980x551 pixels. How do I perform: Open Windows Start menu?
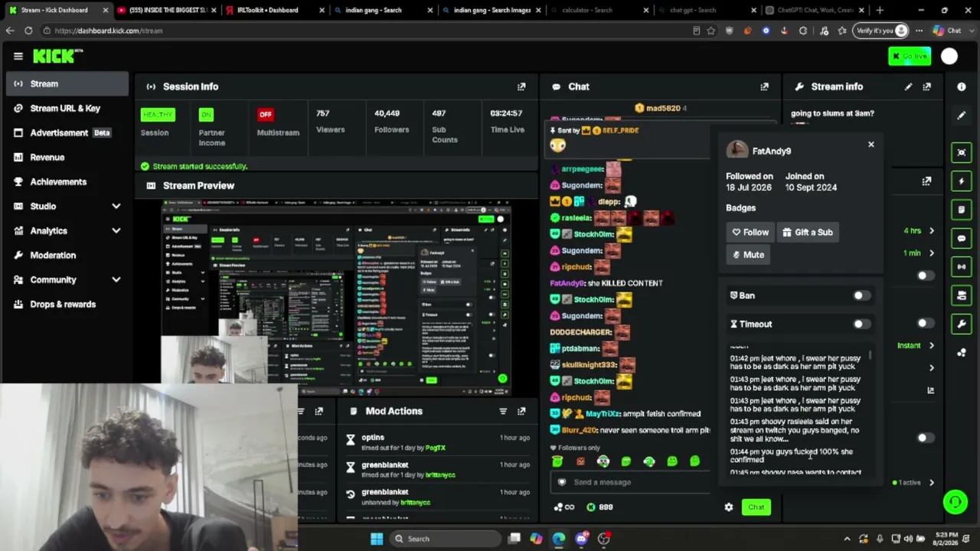click(377, 539)
